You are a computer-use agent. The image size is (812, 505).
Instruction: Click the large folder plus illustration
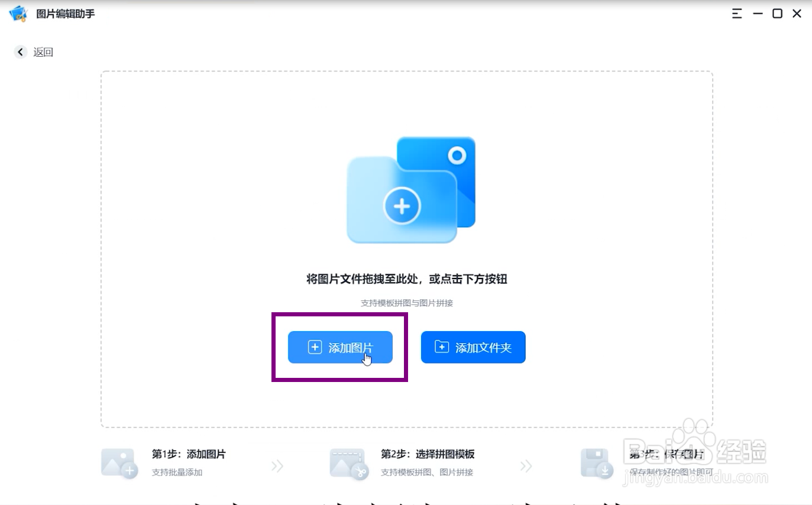tap(411, 190)
